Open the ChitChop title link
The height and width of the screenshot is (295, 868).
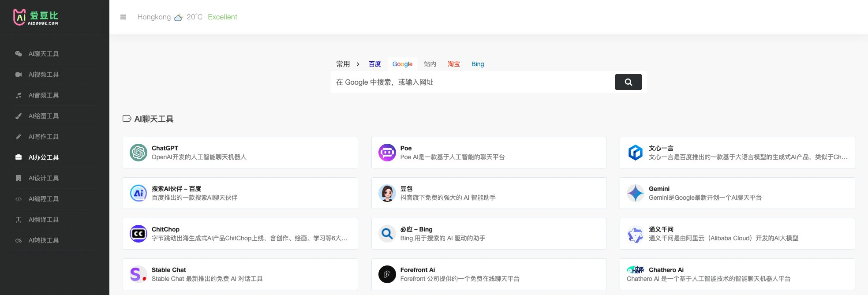coord(165,229)
